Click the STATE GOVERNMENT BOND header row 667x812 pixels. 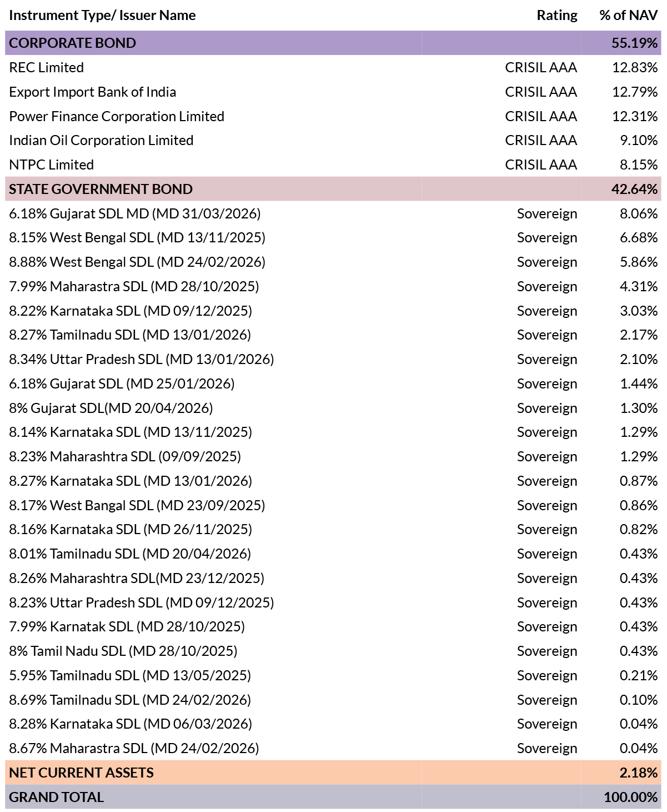(x=333, y=189)
